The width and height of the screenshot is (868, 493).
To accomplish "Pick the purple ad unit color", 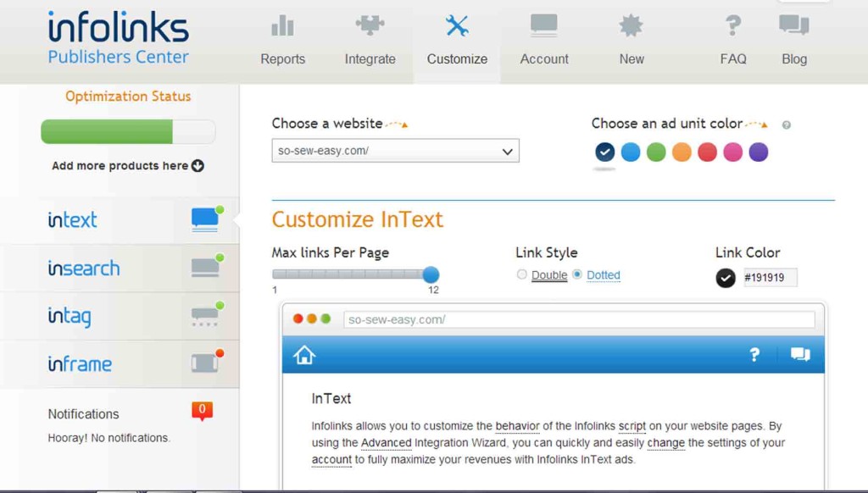I will point(759,152).
